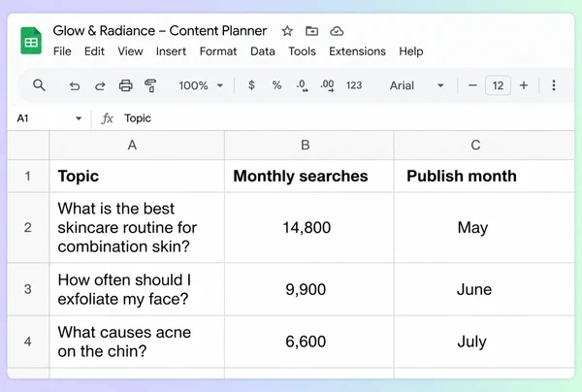Decrease decimal places
The width and height of the screenshot is (582, 392).
(302, 85)
